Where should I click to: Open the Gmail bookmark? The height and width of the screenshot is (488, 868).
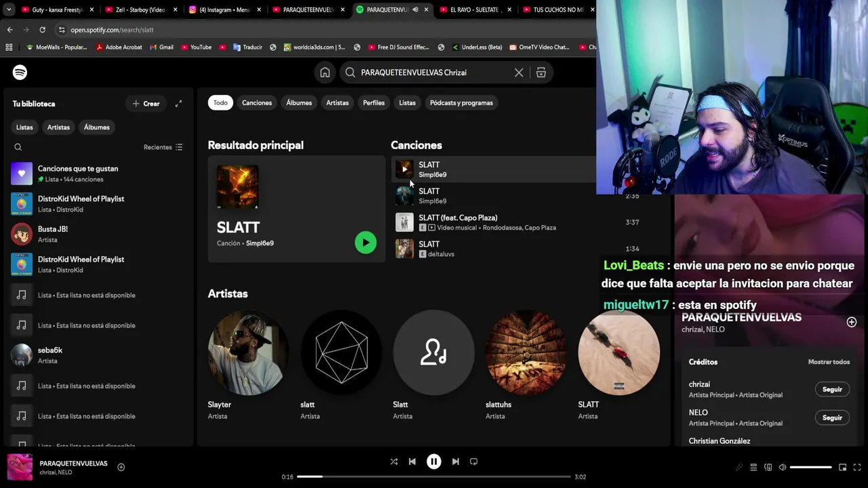point(161,47)
